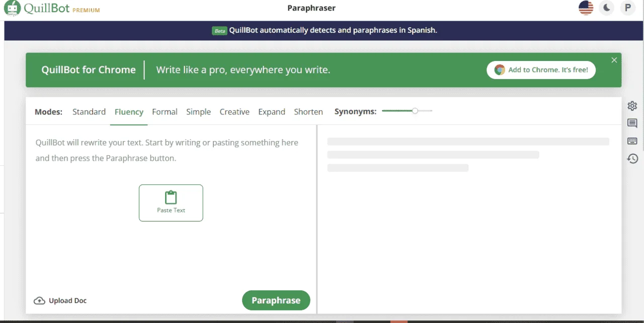Change language via the US flag icon
This screenshot has width=644, height=323.
point(586,8)
